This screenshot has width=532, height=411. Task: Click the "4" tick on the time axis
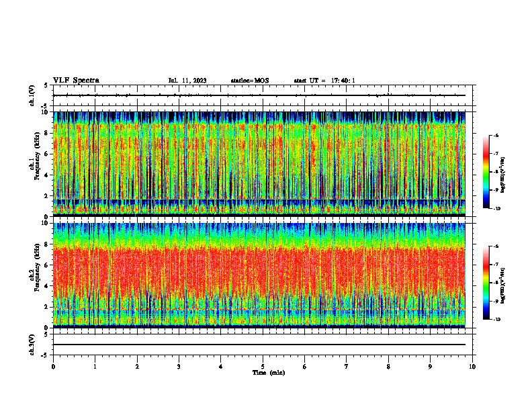coord(221,367)
